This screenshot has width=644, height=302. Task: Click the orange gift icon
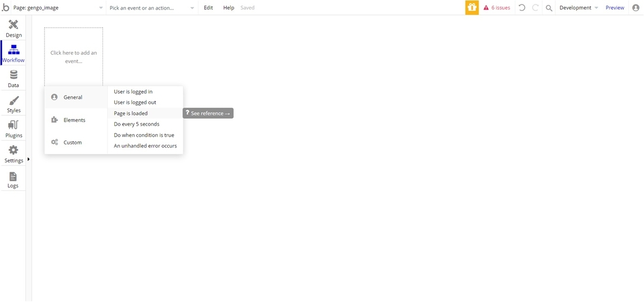[472, 8]
